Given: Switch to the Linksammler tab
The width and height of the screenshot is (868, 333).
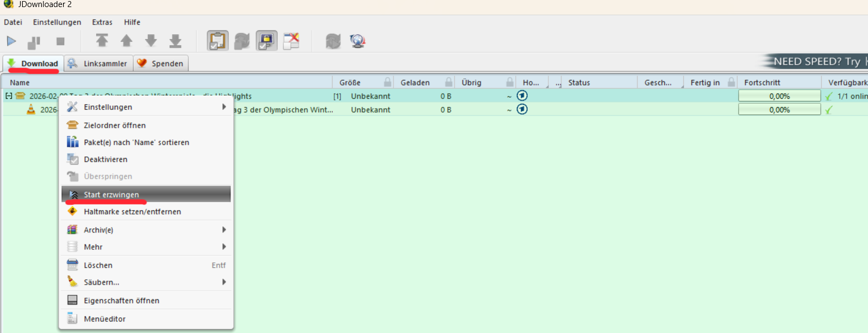Looking at the screenshot, I should tap(98, 64).
